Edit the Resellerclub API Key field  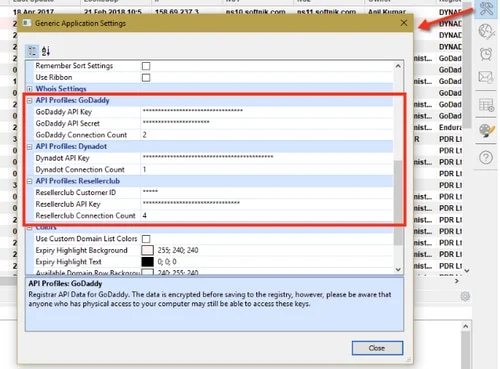click(x=267, y=204)
